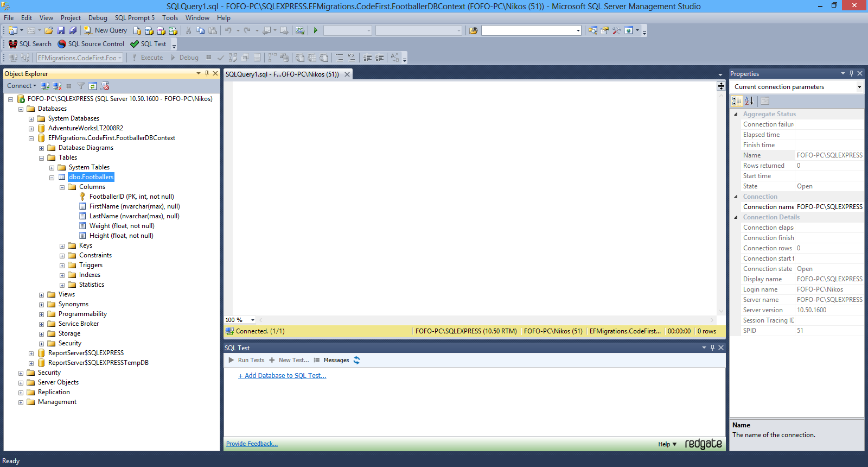The width and height of the screenshot is (868, 467).
Task: Open the Window menu
Action: click(x=197, y=18)
